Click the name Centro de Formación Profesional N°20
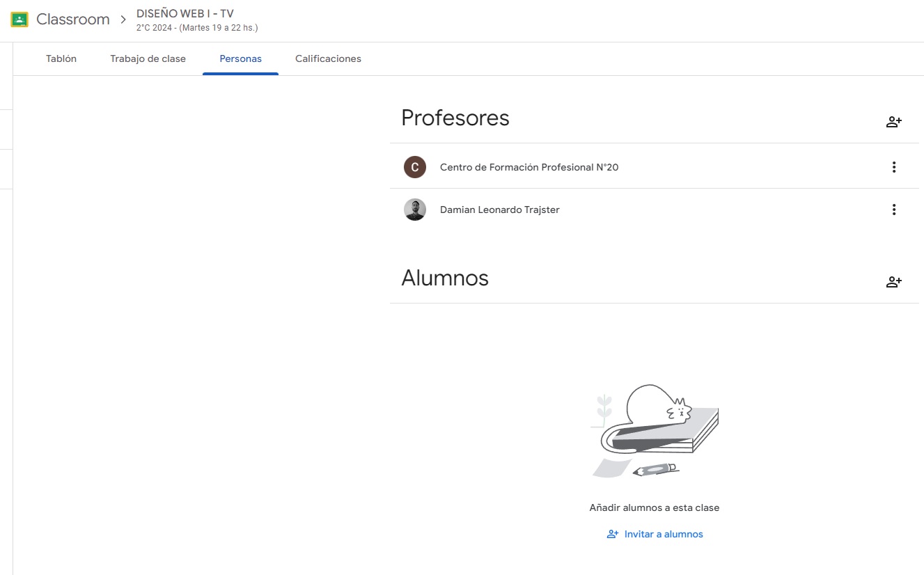 [529, 167]
